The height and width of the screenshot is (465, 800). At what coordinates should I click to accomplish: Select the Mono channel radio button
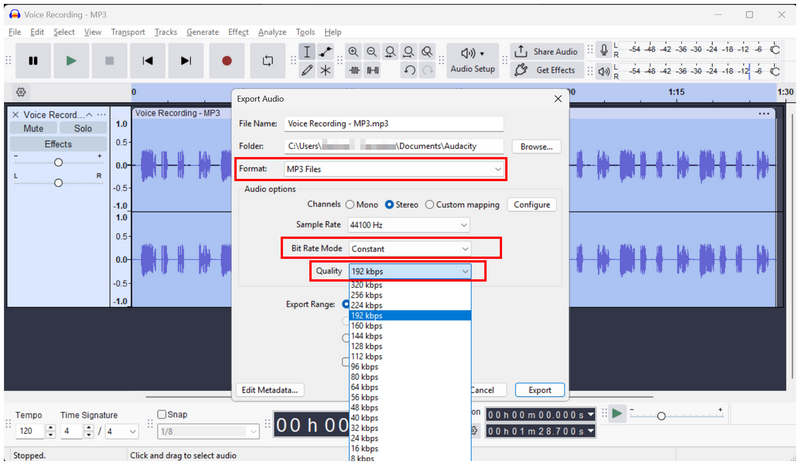(349, 205)
